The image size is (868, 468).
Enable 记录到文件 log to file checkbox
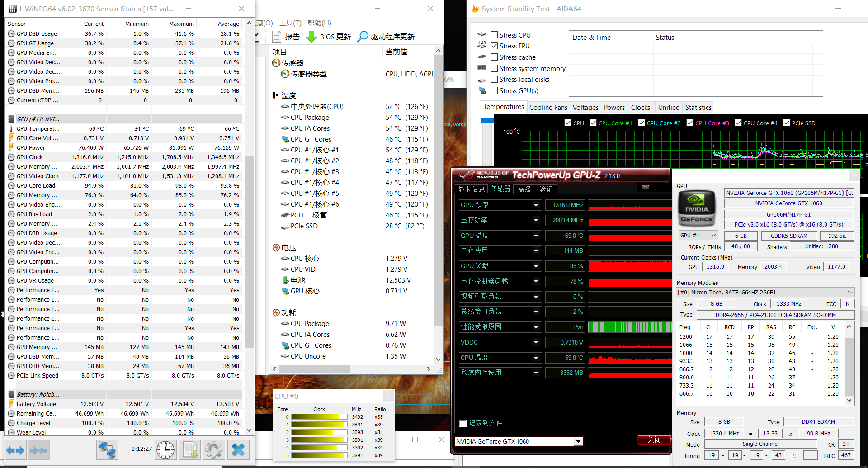[x=463, y=423]
